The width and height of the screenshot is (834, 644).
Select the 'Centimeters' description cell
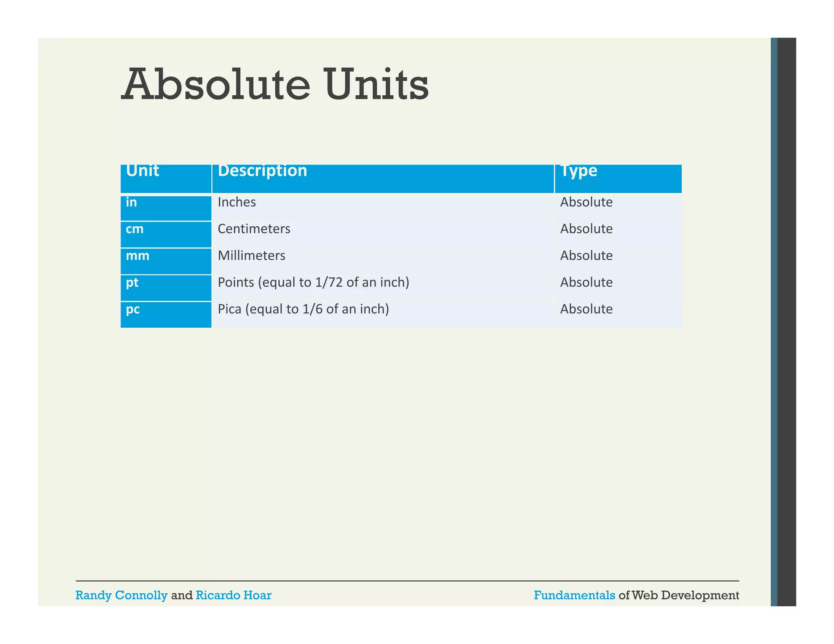coord(383,234)
